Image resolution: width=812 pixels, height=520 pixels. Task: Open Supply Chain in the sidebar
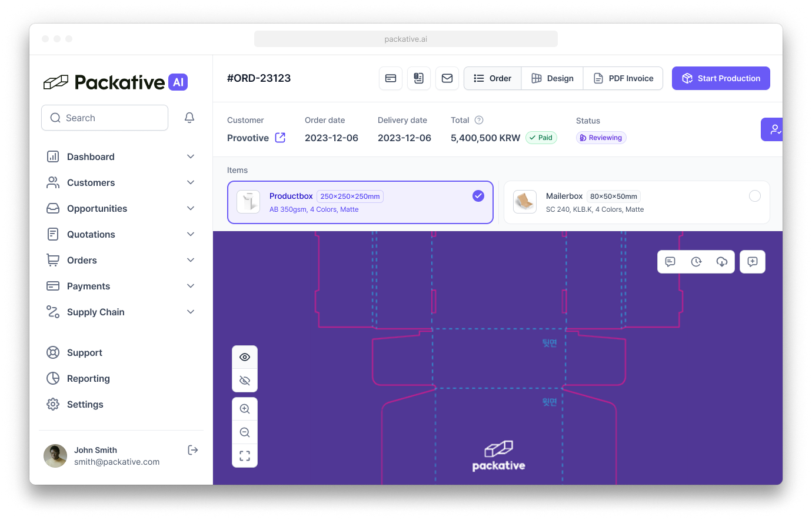coord(121,312)
